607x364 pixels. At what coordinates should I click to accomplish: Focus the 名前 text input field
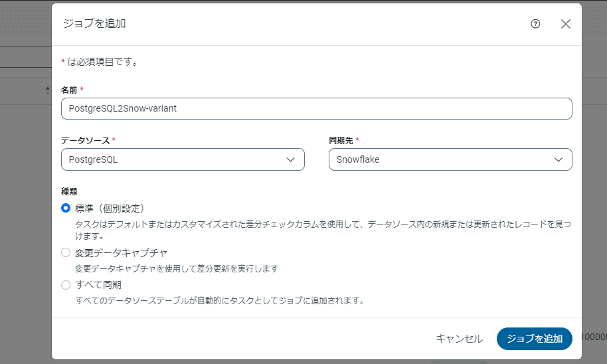316,109
